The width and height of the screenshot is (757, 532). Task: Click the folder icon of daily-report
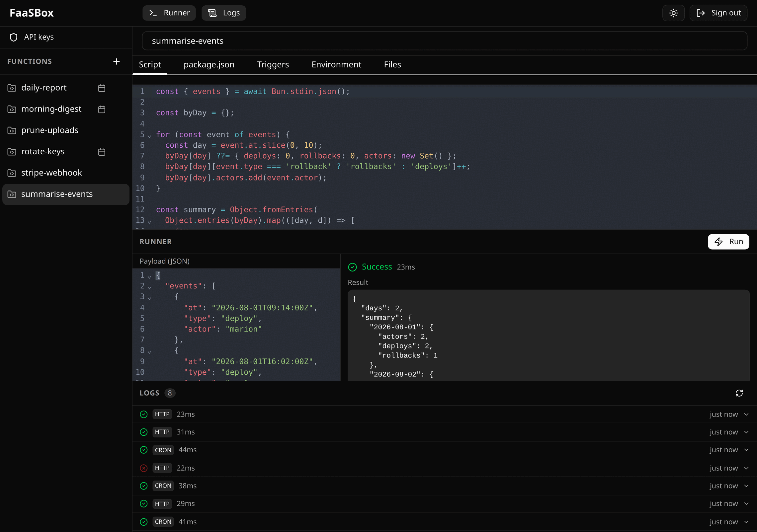(x=12, y=88)
